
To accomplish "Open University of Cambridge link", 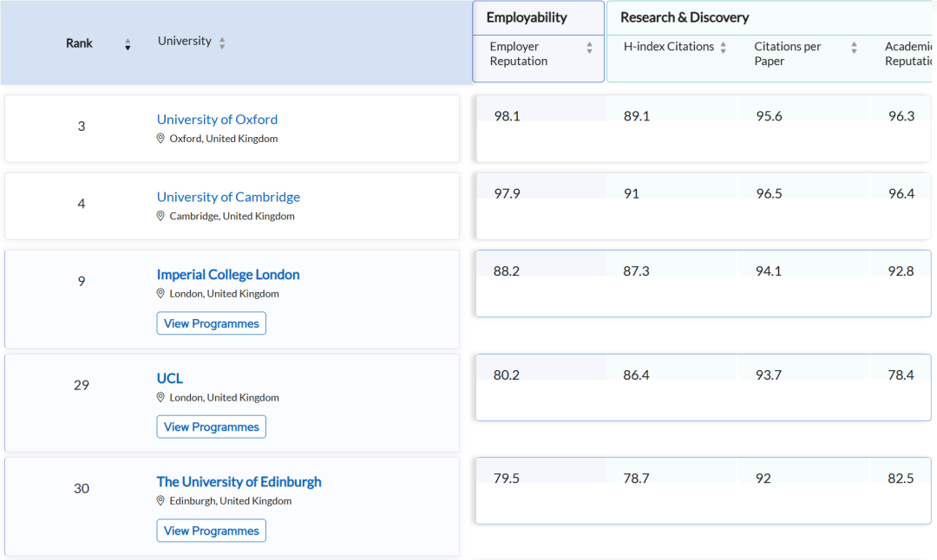I will (228, 197).
